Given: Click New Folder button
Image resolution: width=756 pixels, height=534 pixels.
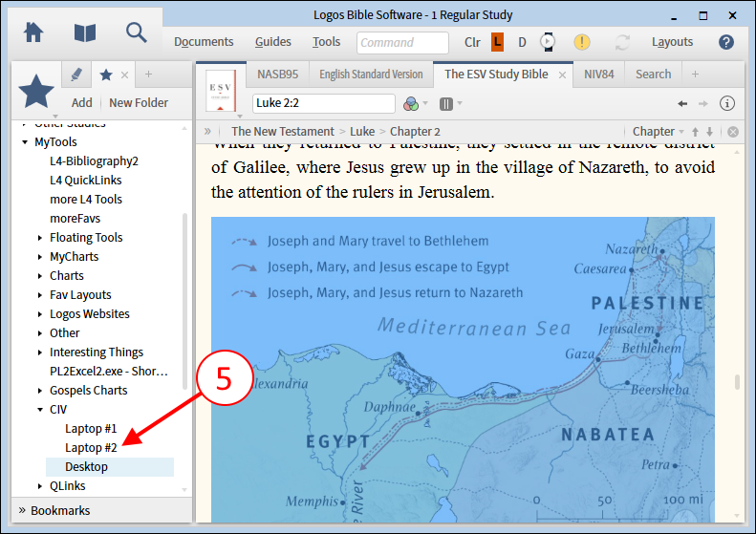Looking at the screenshot, I should (139, 102).
